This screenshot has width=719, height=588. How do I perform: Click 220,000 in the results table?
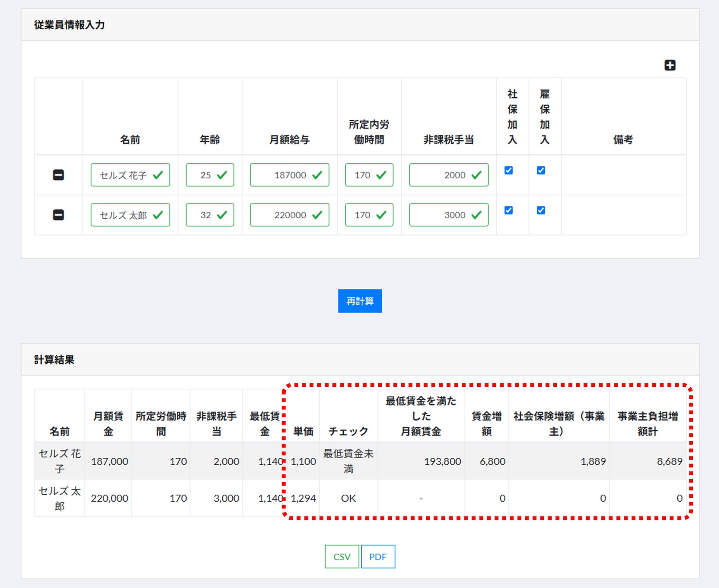click(x=110, y=498)
